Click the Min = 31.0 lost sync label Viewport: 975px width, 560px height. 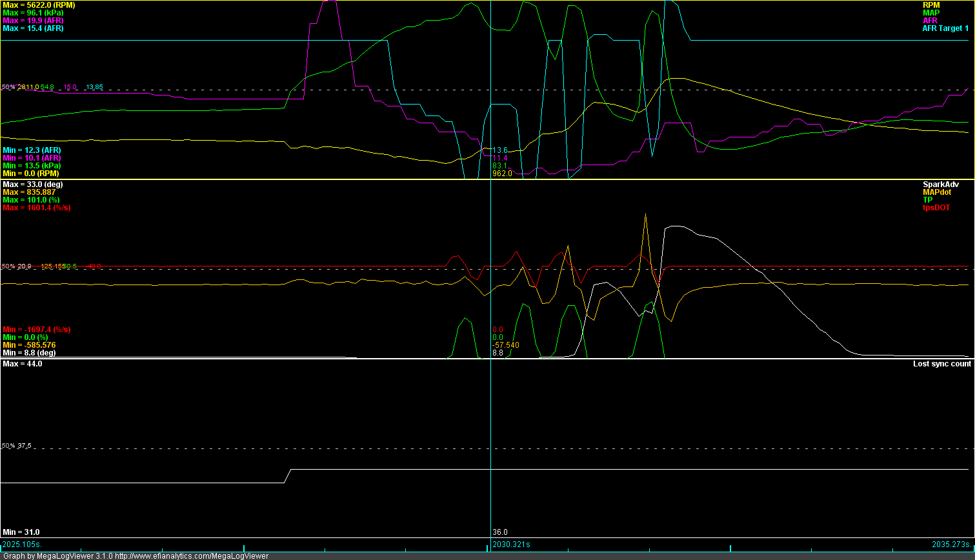pos(21,532)
